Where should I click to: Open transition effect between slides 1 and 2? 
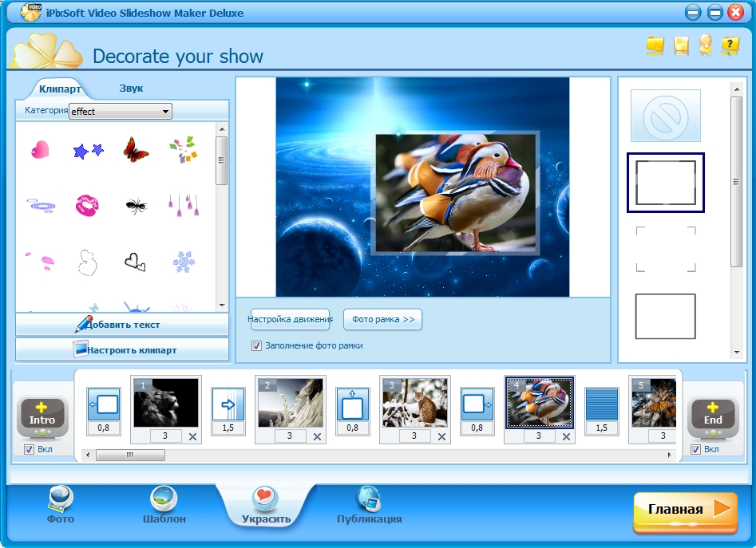tap(228, 406)
